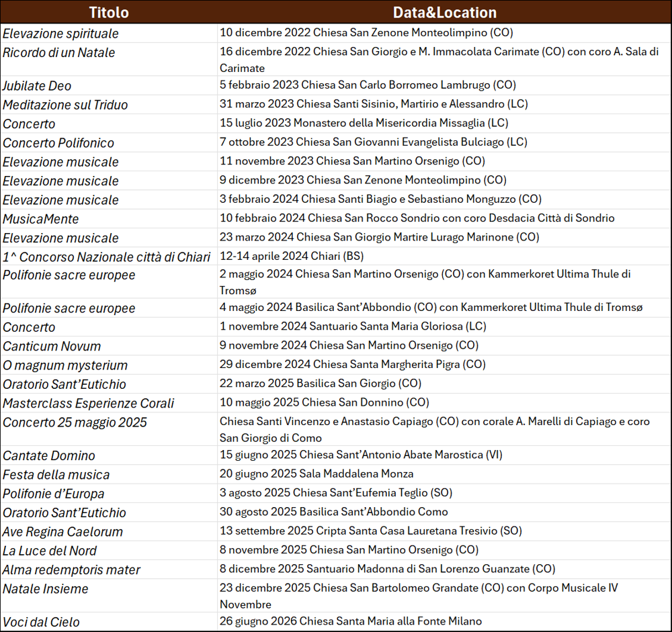
Task: Select the "11 novembre 2023 Chiesa San Martino" cell
Action: click(444, 161)
